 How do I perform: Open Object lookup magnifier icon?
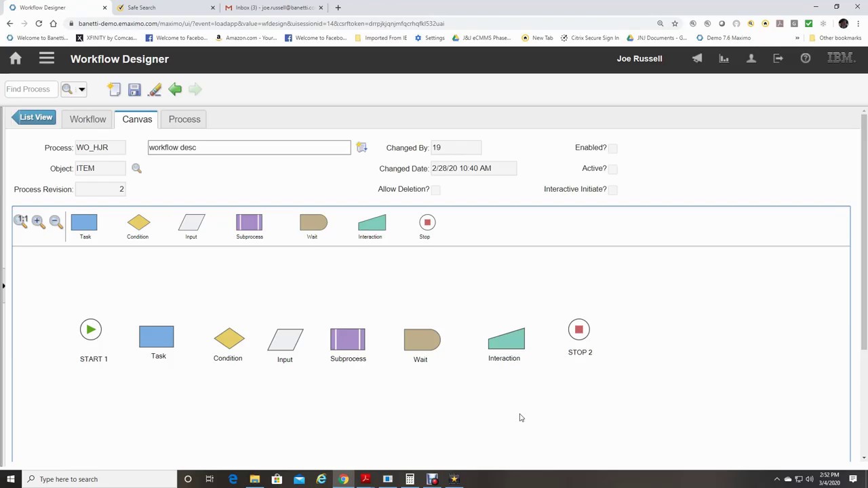(x=136, y=168)
